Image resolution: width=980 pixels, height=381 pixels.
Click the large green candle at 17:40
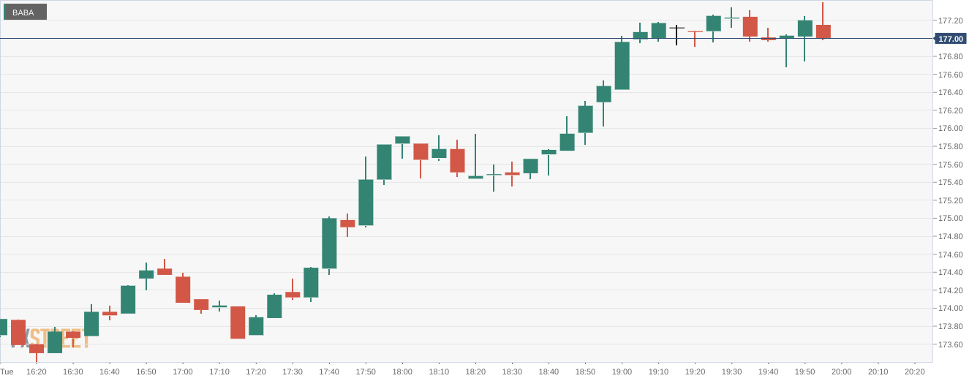(329, 244)
